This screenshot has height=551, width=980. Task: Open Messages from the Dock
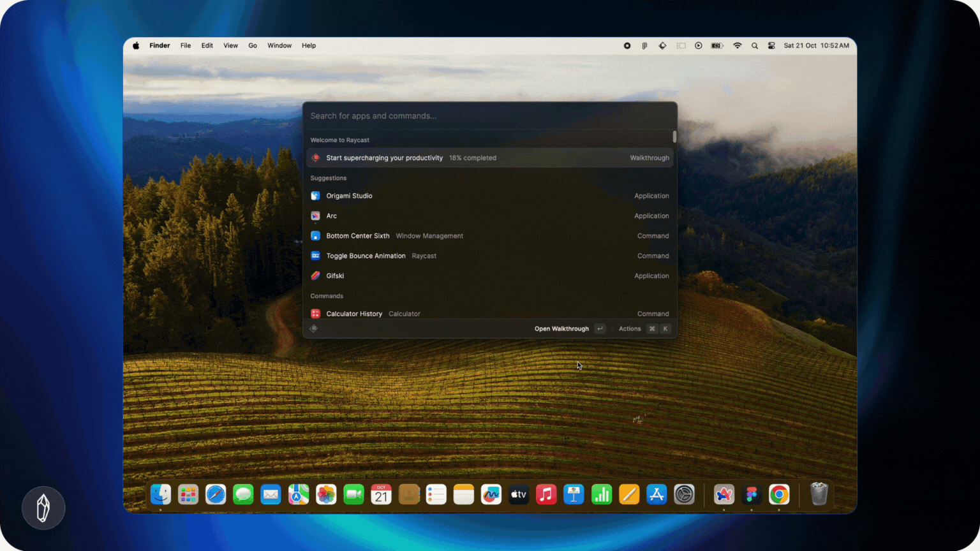[x=243, y=494]
